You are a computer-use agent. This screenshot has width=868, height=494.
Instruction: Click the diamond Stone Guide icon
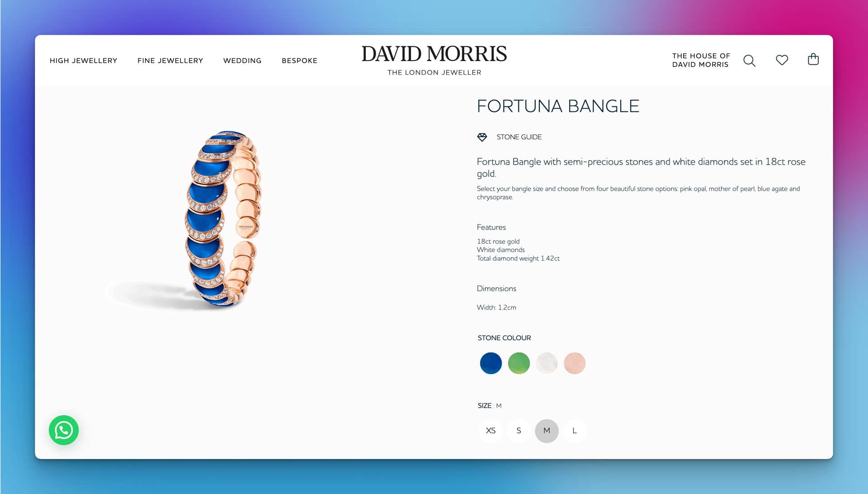[x=482, y=137]
